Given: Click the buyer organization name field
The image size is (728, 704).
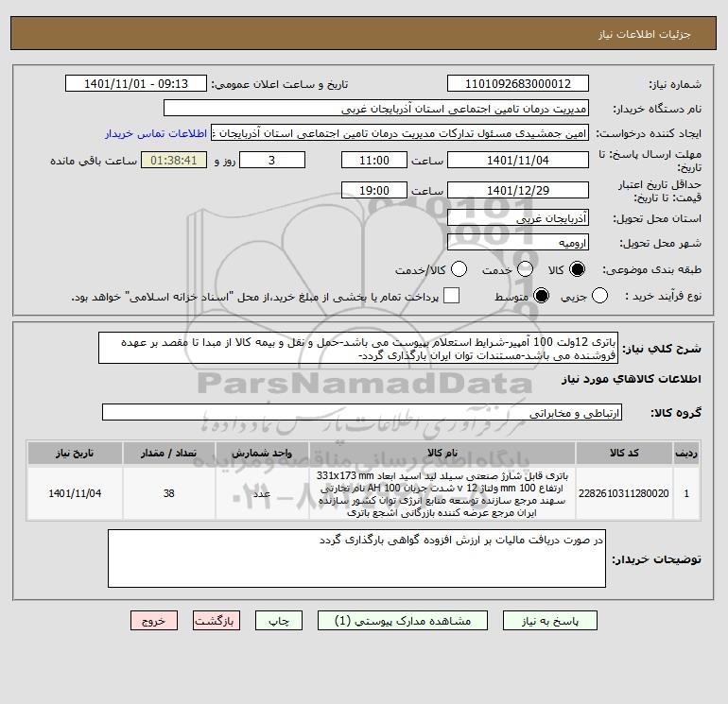Looking at the screenshot, I should tap(376, 108).
